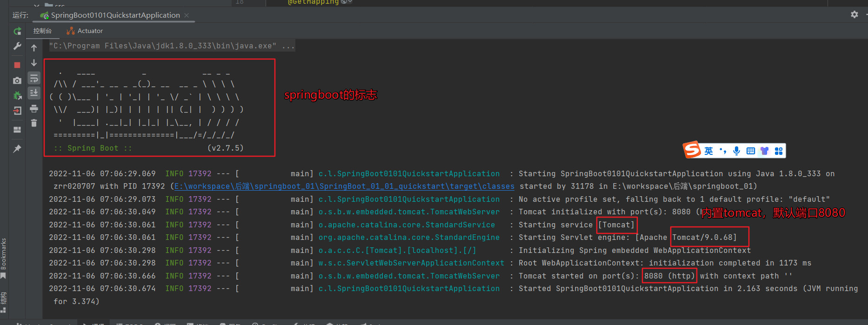The height and width of the screenshot is (325, 868).
Task: Open run configuration wrench icon
Action: (17, 46)
